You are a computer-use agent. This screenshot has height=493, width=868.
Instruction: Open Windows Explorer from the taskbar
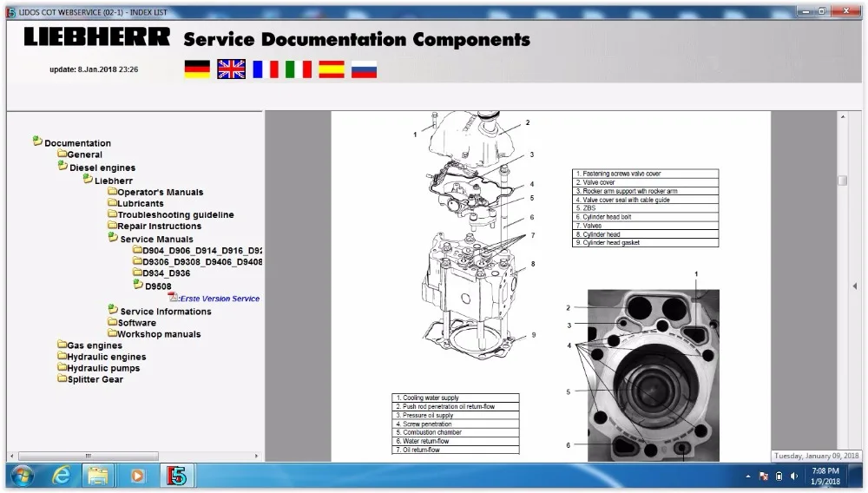(x=98, y=476)
